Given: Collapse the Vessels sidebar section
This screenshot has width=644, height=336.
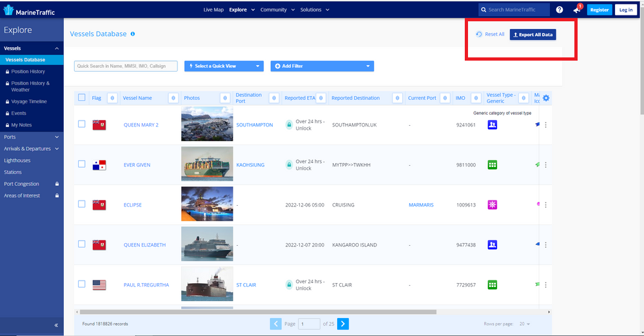Looking at the screenshot, I should click(57, 48).
